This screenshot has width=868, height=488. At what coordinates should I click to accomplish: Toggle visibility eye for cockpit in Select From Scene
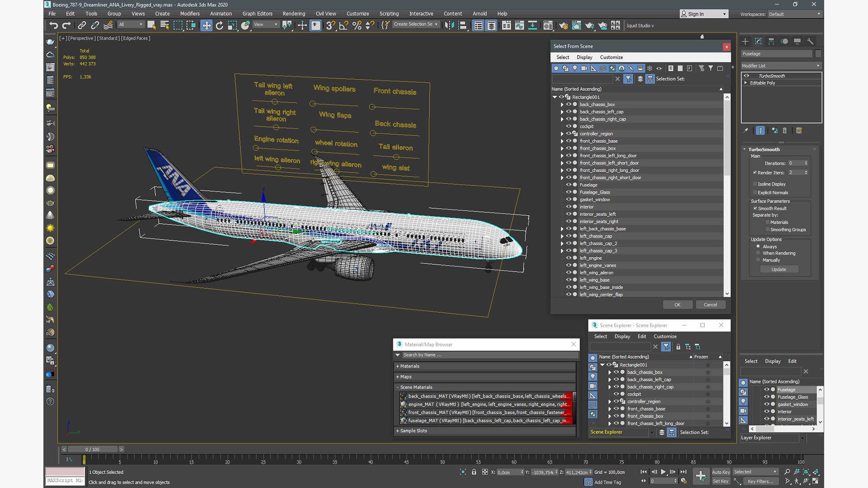point(569,126)
